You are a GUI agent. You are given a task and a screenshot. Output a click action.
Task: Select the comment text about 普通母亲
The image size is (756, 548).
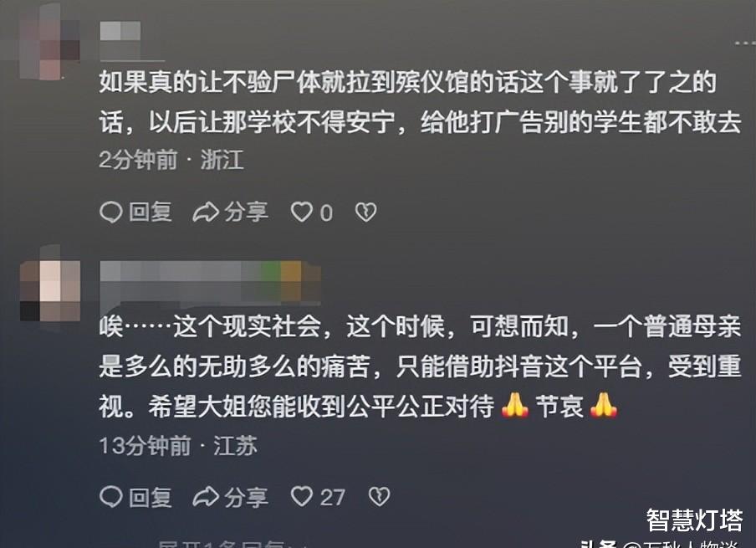[x=420, y=366]
